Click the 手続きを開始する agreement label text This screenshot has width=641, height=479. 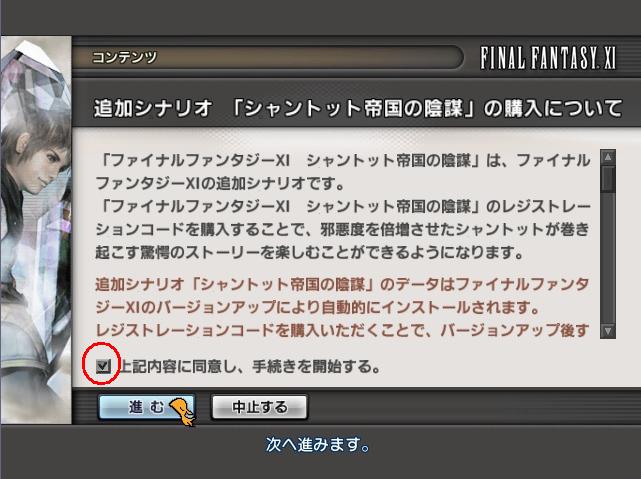coord(317,366)
